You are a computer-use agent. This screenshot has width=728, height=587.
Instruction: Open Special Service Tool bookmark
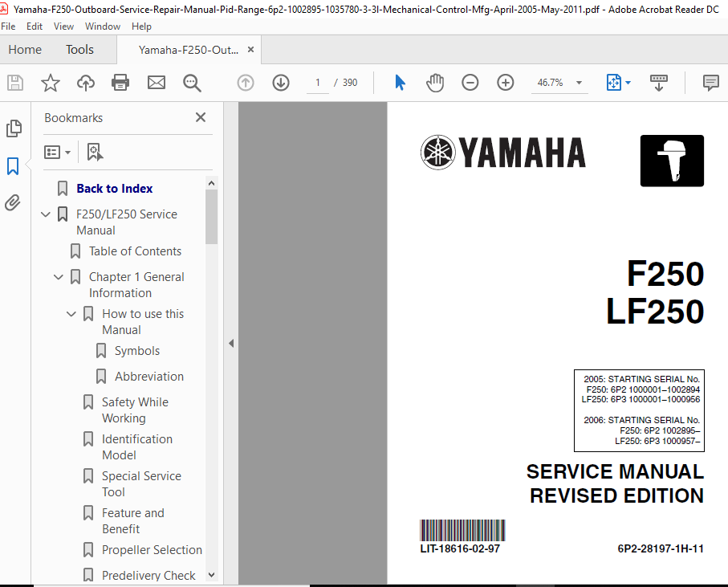[x=141, y=484]
